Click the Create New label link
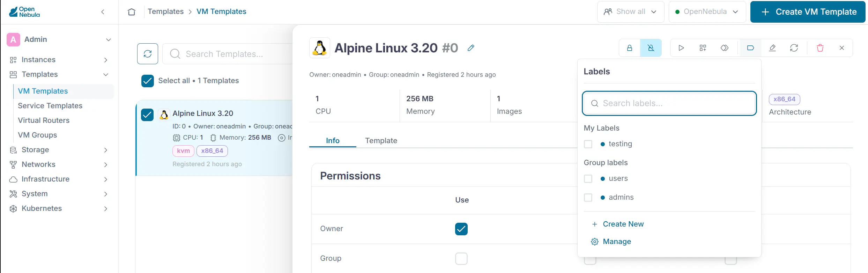868x273 pixels. [x=623, y=224]
